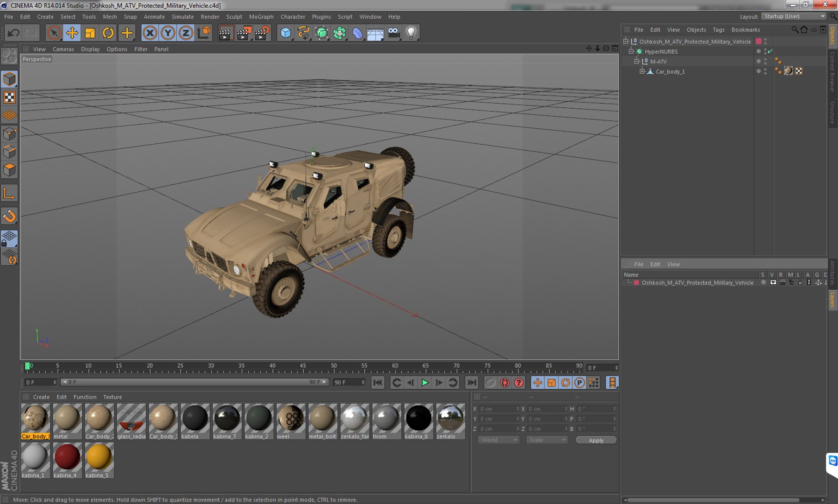Switch to Edges mode
Screen dimensions: 838x504
[9, 152]
